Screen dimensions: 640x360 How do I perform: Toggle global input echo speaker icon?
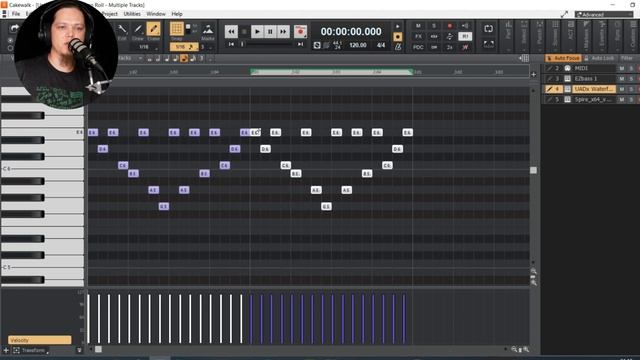[x=465, y=26]
